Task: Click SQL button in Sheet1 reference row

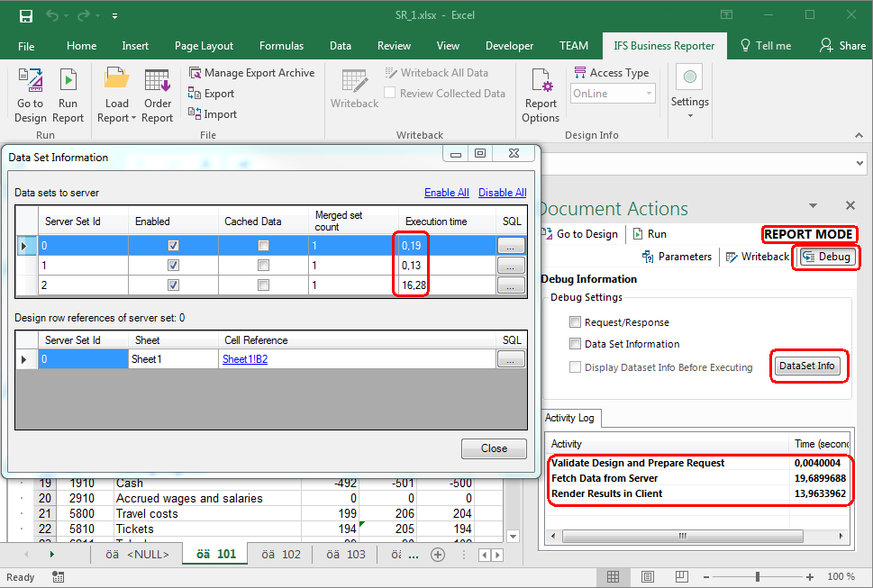Action: (511, 360)
